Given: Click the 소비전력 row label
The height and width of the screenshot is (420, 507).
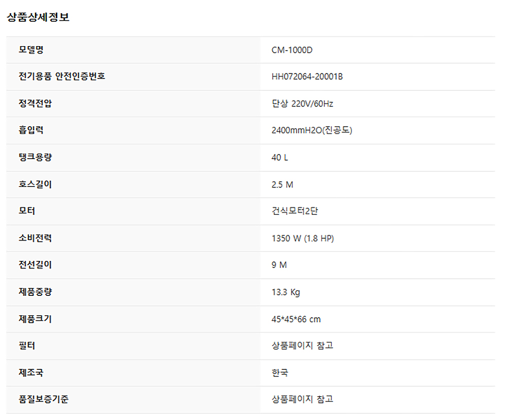Looking at the screenshot, I should (35, 238).
